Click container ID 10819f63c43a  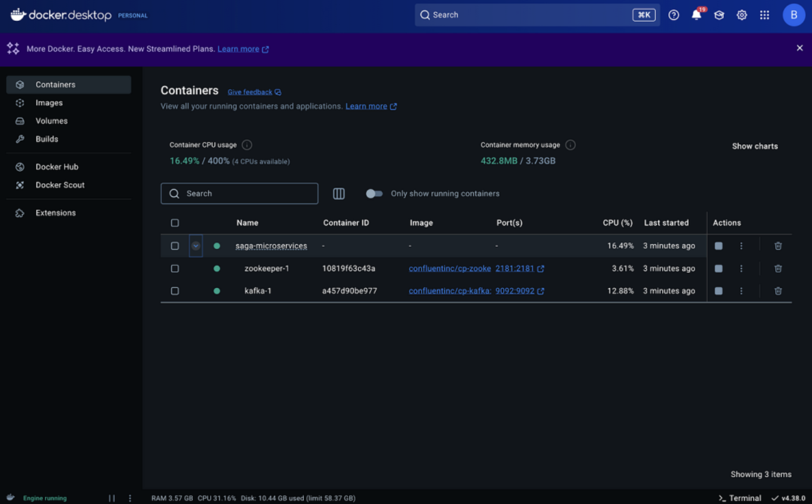(349, 269)
